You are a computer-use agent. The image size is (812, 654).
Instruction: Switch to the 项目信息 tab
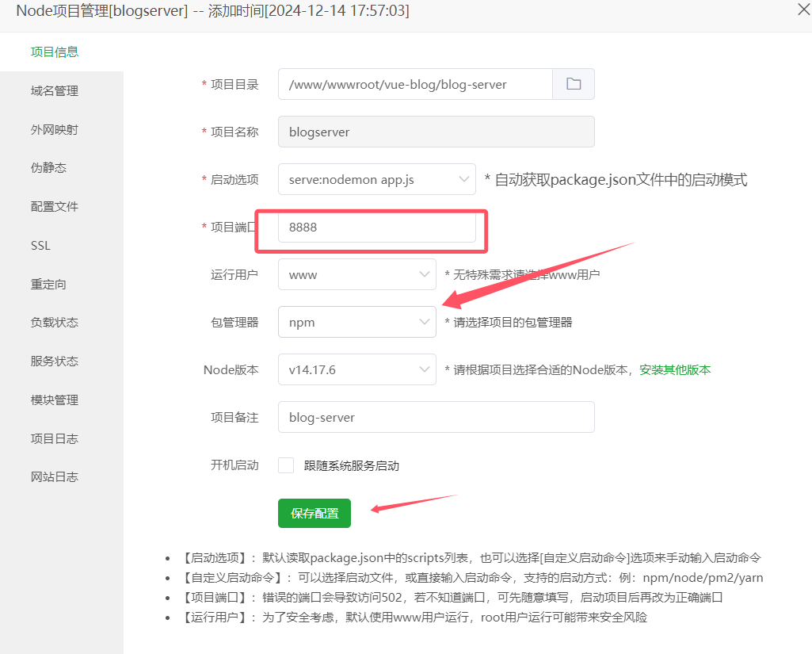tap(55, 52)
